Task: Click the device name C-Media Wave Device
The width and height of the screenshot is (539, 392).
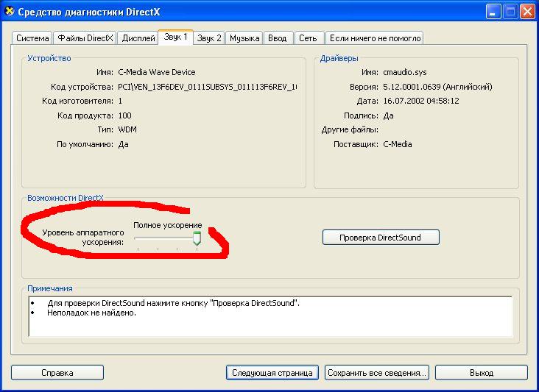Action: click(157, 72)
